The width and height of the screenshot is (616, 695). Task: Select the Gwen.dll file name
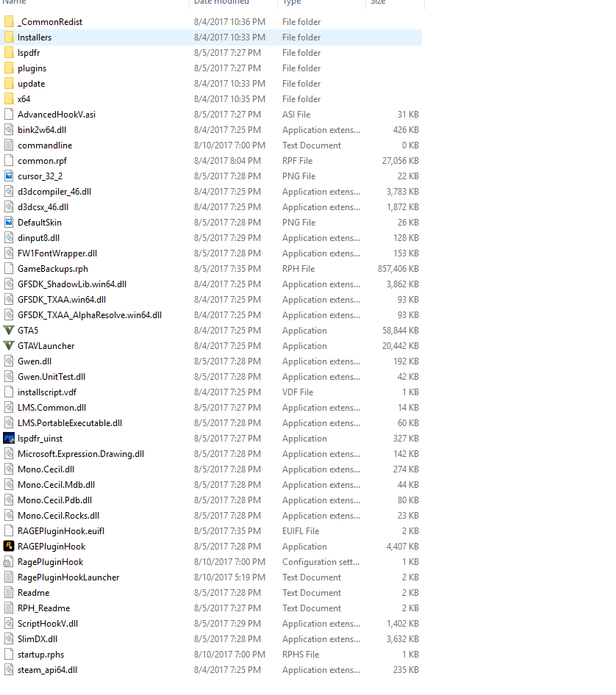pos(34,361)
